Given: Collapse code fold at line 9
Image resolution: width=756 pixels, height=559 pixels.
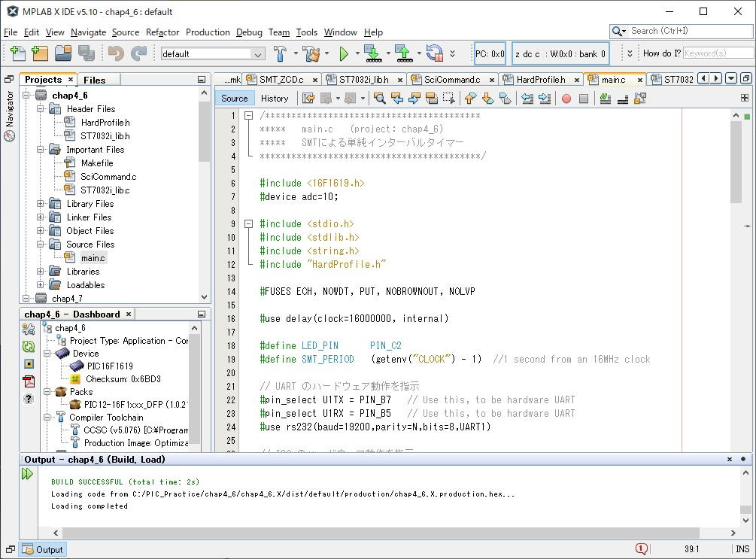Looking at the screenshot, I should pyautogui.click(x=248, y=223).
